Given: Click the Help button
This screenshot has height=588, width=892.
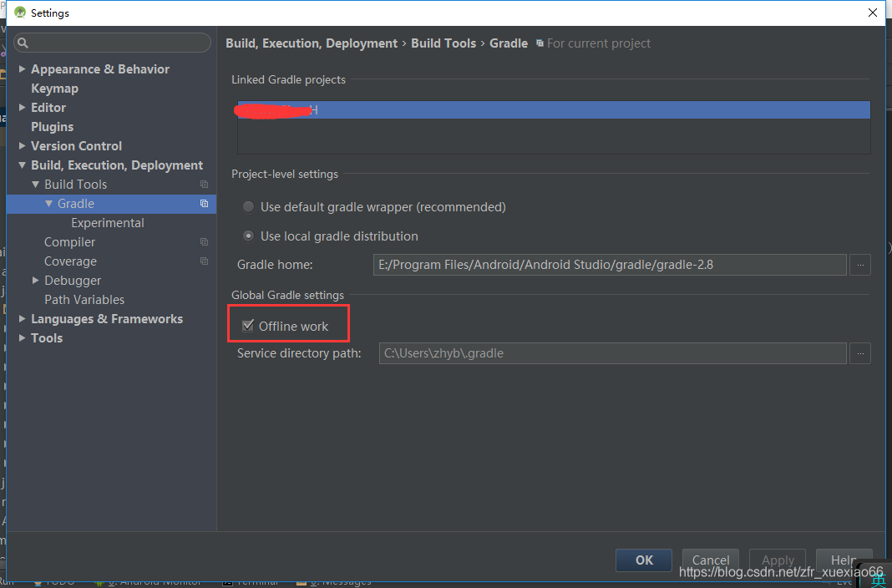Looking at the screenshot, I should (x=844, y=560).
